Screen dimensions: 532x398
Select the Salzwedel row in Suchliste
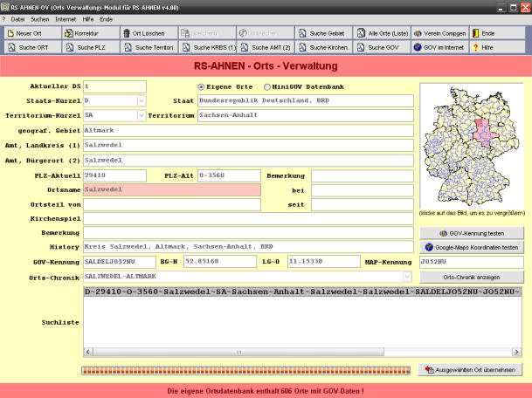tap(302, 292)
